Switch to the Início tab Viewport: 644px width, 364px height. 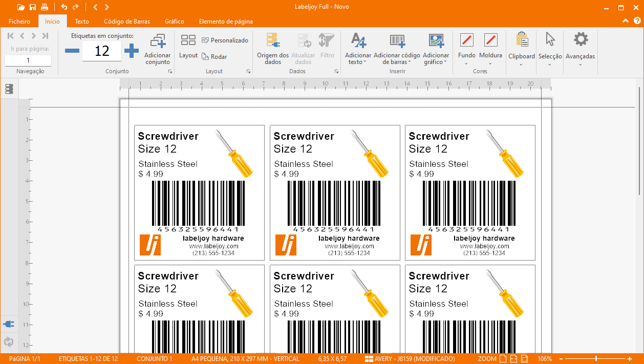[52, 22]
